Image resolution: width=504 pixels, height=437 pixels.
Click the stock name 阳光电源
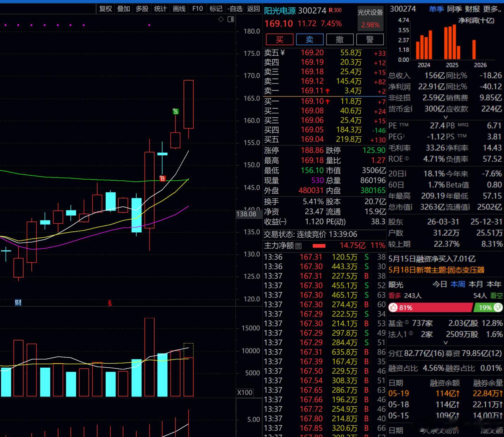(280, 11)
